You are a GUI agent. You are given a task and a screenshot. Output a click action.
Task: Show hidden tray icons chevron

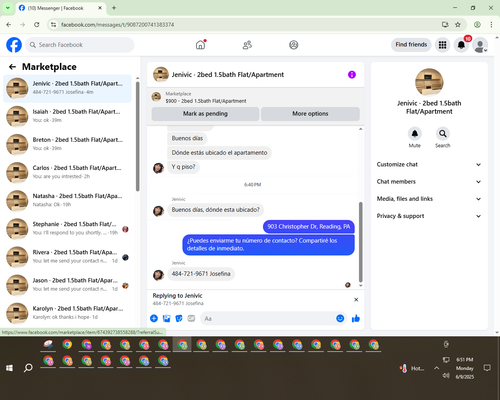click(x=436, y=368)
